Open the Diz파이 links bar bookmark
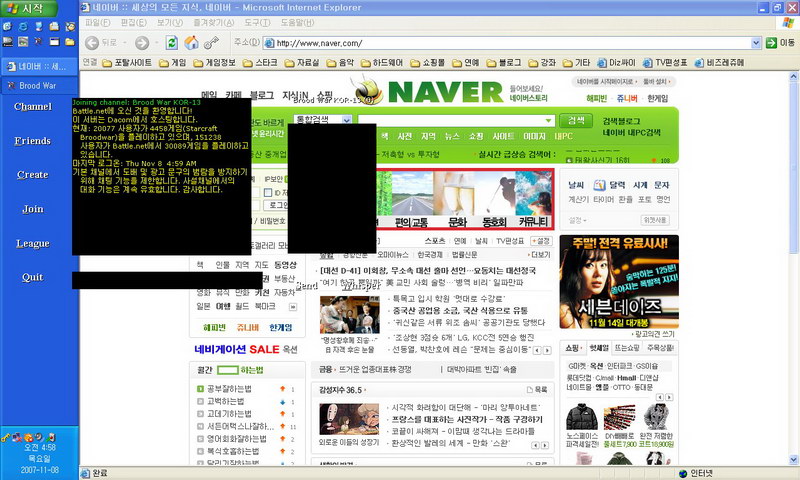Image resolution: width=800 pixels, height=480 pixels. coord(616,63)
